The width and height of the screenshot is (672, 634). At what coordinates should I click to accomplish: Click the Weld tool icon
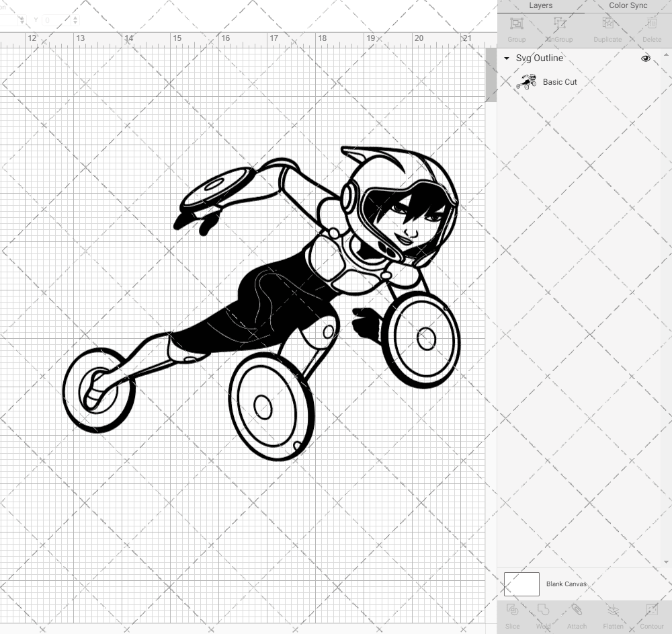coord(543,610)
